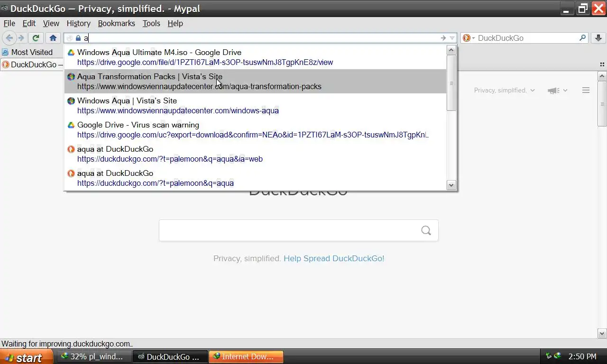The height and width of the screenshot is (364, 607).
Task: Click the suggestion list scrollbar thumb
Action: [451, 83]
